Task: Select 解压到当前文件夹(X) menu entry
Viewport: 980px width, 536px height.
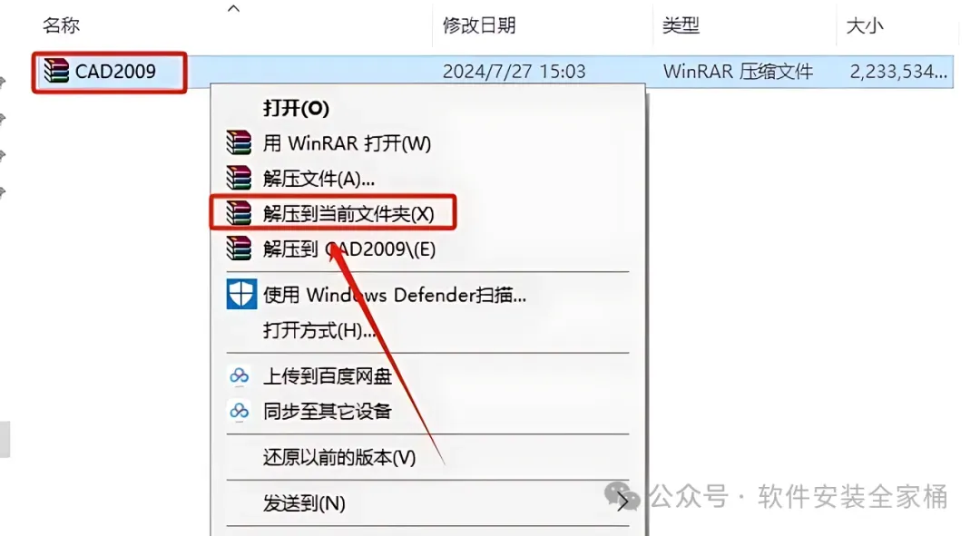Action: (348, 214)
